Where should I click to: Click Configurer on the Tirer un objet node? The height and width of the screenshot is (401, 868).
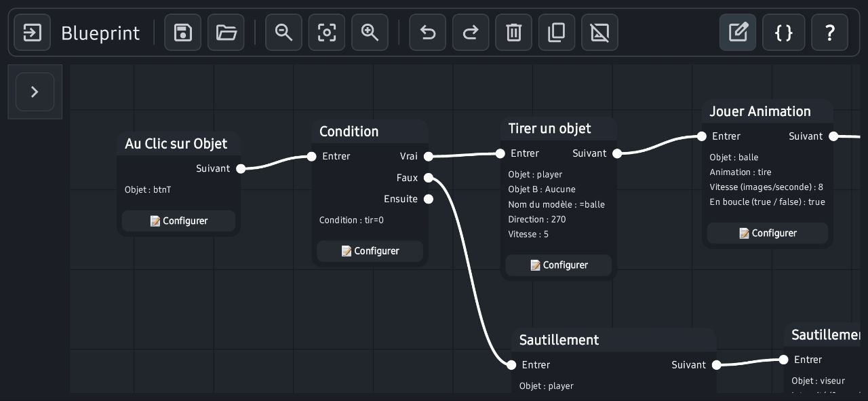pyautogui.click(x=559, y=265)
